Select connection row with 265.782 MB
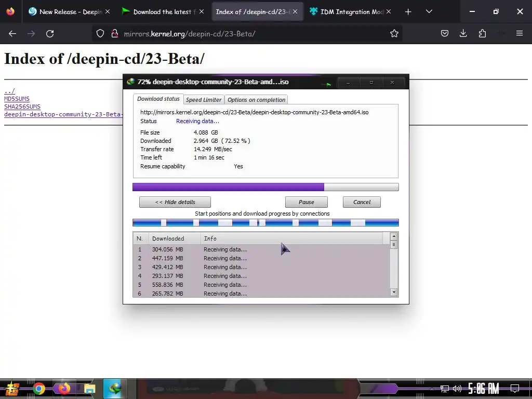This screenshot has width=532, height=399. pyautogui.click(x=262, y=294)
